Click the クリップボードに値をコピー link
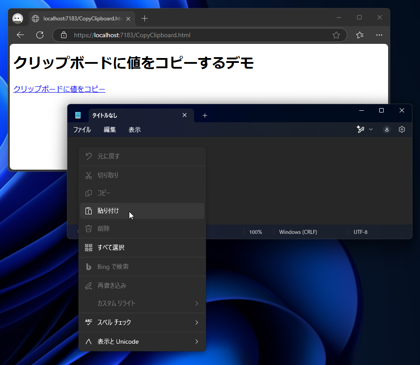 [59, 89]
